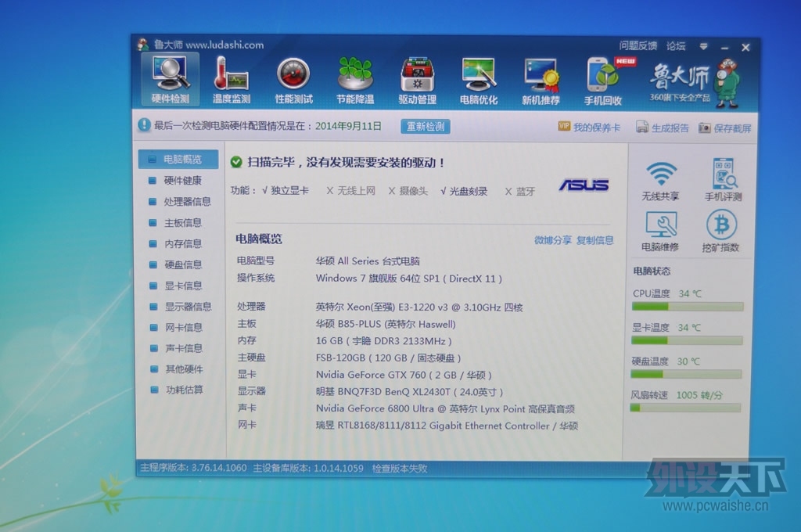This screenshot has width=801, height=532.
Task: Click CPU温度 temperature progress bar
Action: (687, 307)
